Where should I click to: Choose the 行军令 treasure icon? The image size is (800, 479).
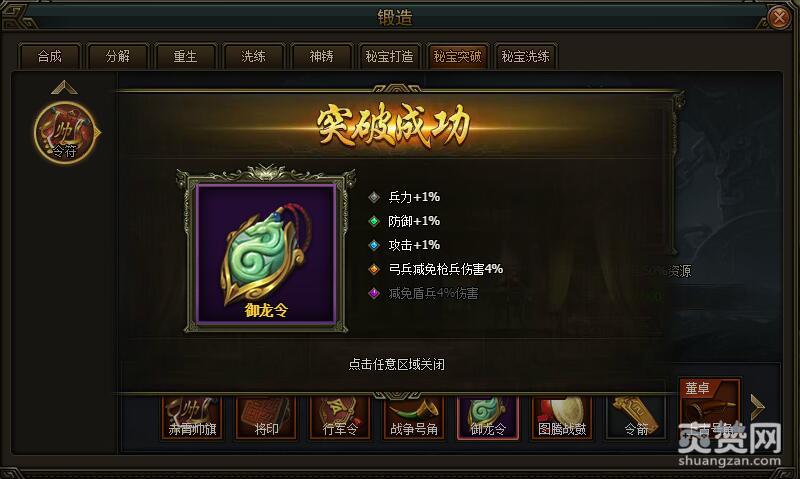[x=340, y=417]
